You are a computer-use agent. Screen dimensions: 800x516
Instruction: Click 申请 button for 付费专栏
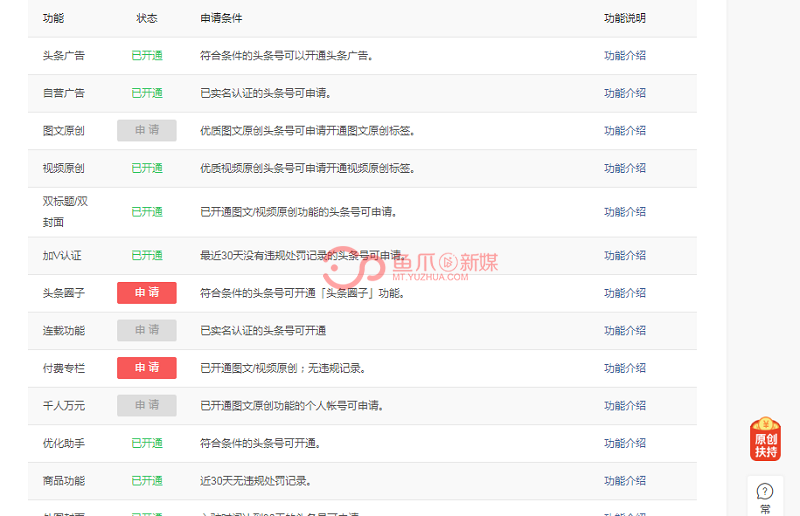coord(147,368)
